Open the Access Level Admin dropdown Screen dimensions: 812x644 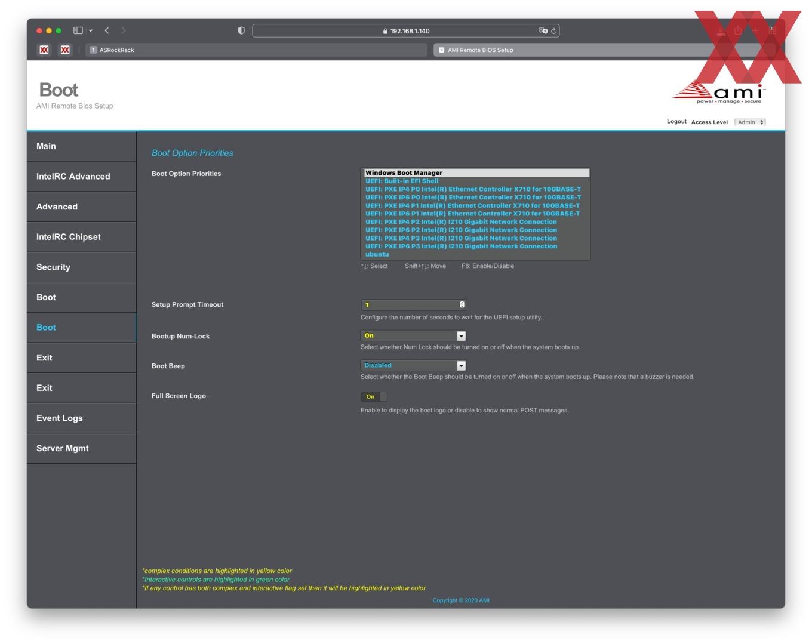pyautogui.click(x=750, y=122)
